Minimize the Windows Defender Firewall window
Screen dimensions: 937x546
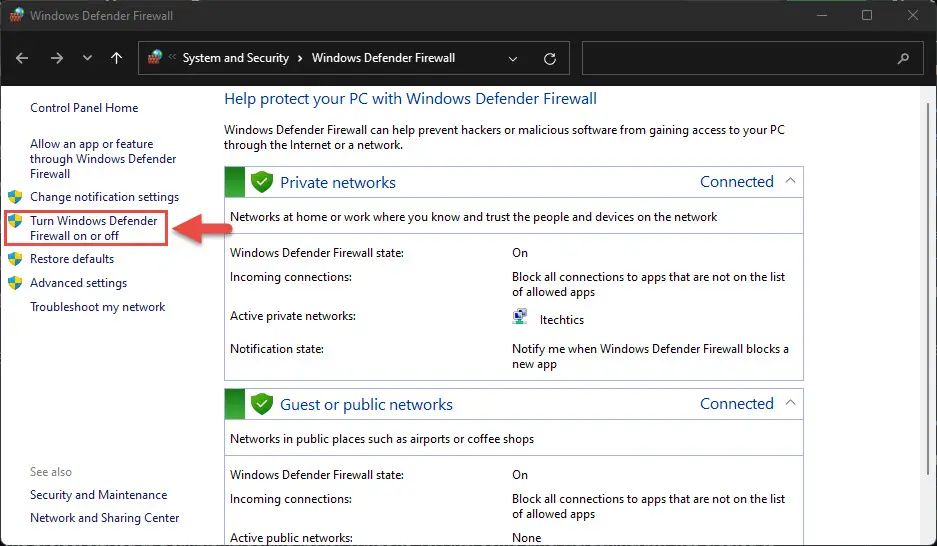tap(822, 15)
